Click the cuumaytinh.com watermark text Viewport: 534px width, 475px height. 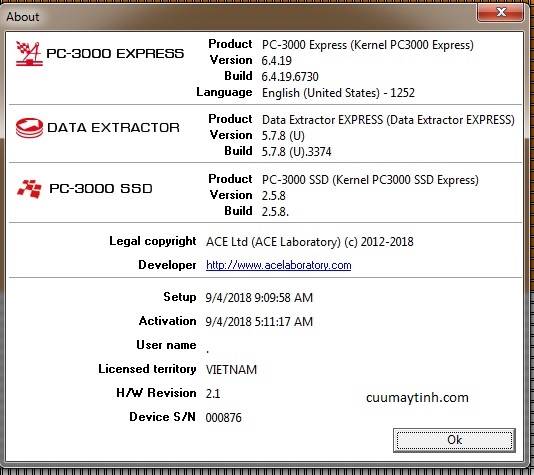click(417, 398)
